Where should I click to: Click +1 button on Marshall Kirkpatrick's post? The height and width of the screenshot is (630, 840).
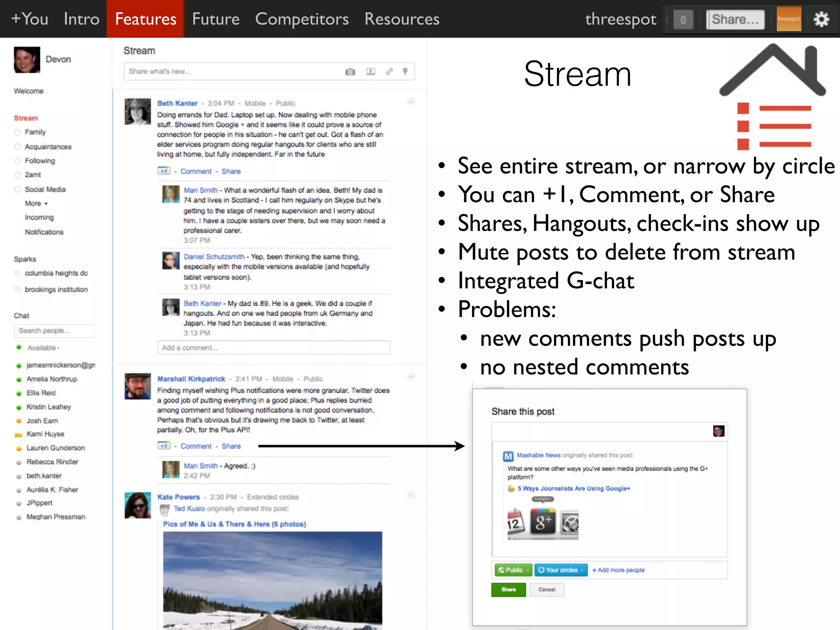tap(164, 445)
